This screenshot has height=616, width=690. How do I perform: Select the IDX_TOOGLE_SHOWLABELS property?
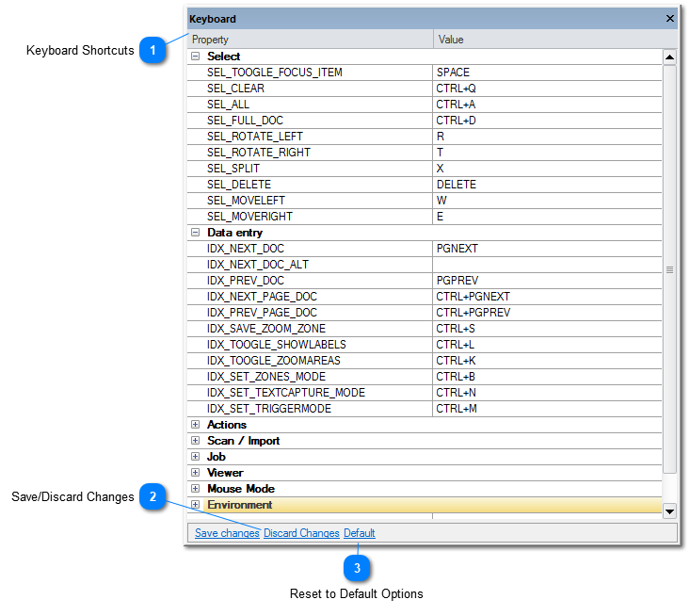click(310, 345)
